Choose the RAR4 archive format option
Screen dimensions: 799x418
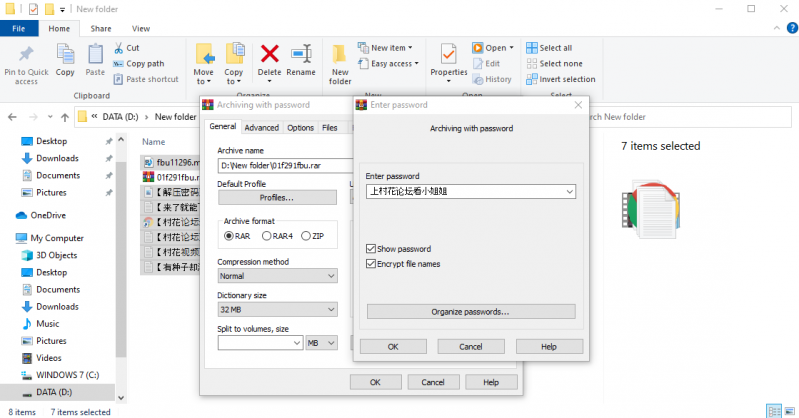click(267, 236)
